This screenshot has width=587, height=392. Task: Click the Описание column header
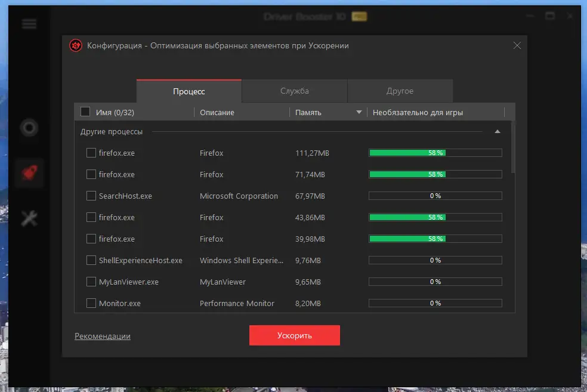click(217, 112)
